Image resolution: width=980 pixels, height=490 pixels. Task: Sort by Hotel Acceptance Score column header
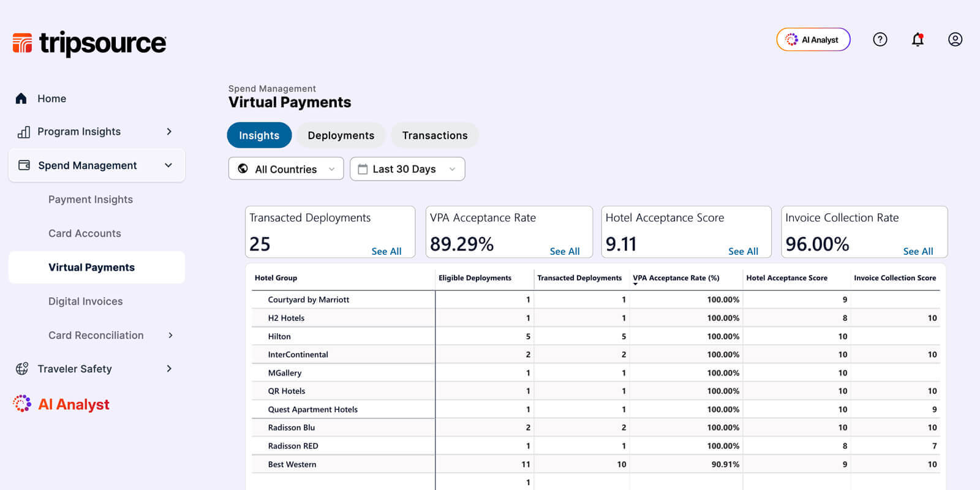[x=787, y=278]
